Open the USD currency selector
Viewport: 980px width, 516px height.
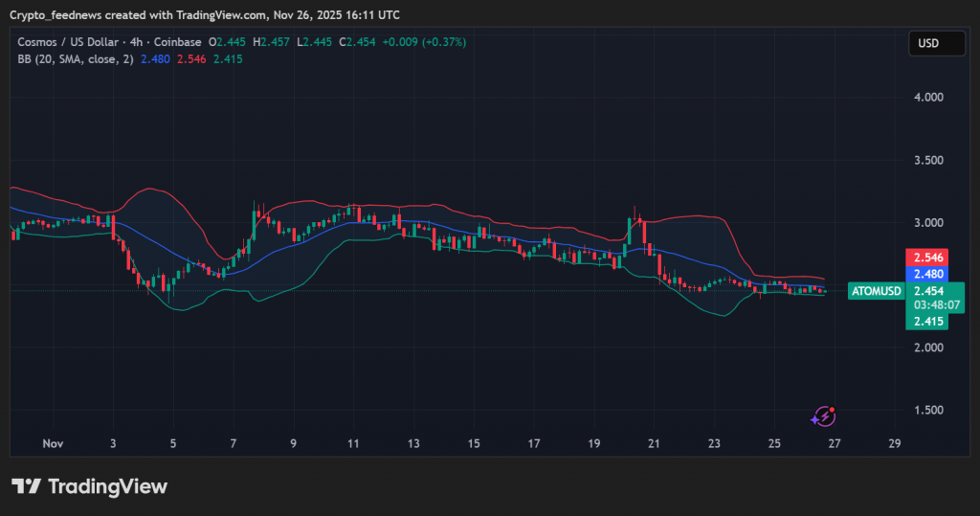(936, 44)
